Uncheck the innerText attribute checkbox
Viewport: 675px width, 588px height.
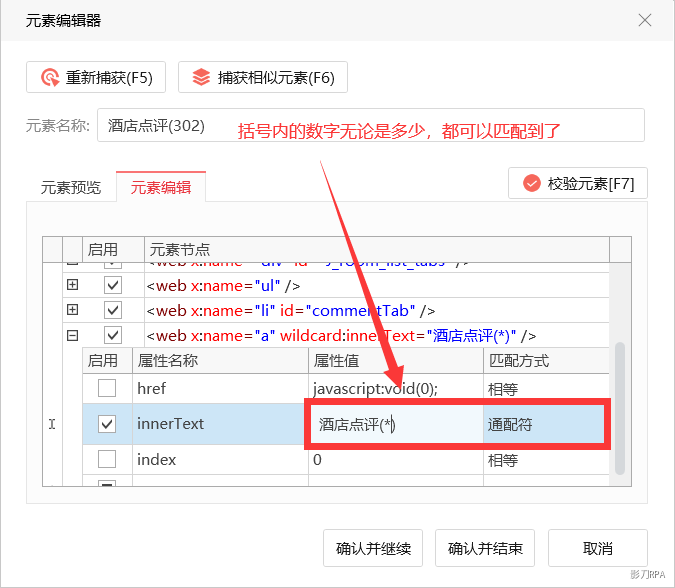pyautogui.click(x=107, y=424)
